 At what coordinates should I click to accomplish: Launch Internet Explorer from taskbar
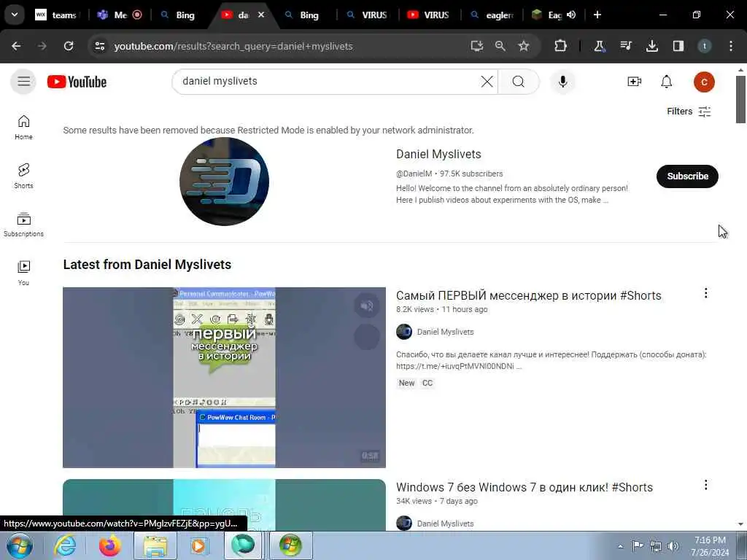(x=65, y=545)
